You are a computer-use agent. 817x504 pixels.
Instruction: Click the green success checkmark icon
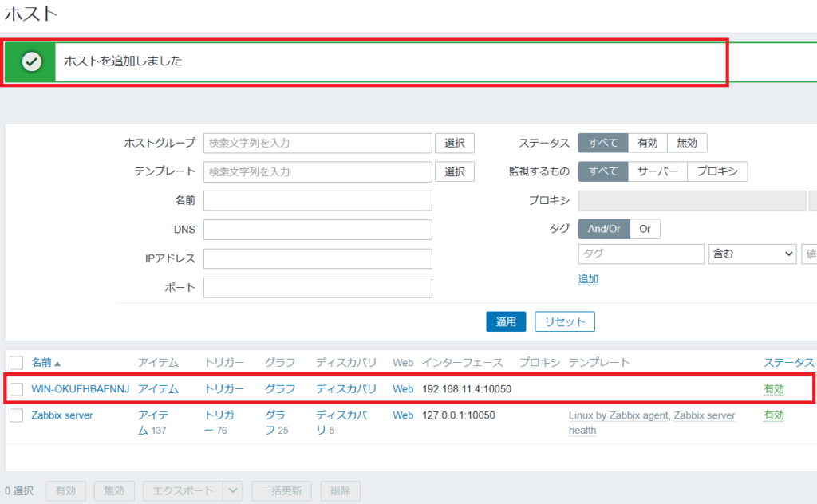[x=31, y=61]
